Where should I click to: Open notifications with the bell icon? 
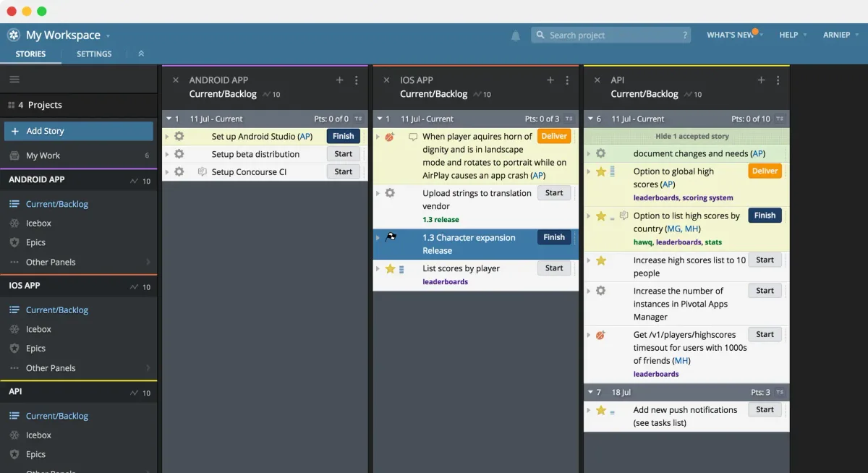(x=516, y=35)
